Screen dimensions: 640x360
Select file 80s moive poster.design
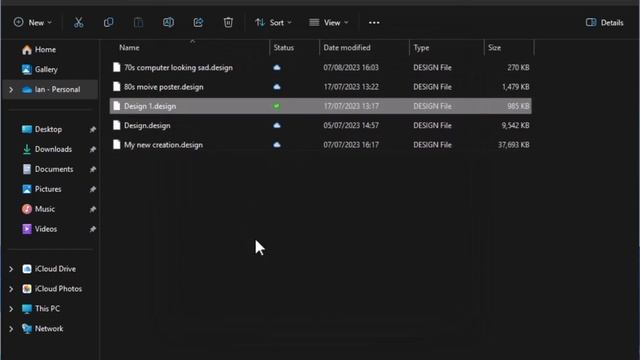point(320,87)
